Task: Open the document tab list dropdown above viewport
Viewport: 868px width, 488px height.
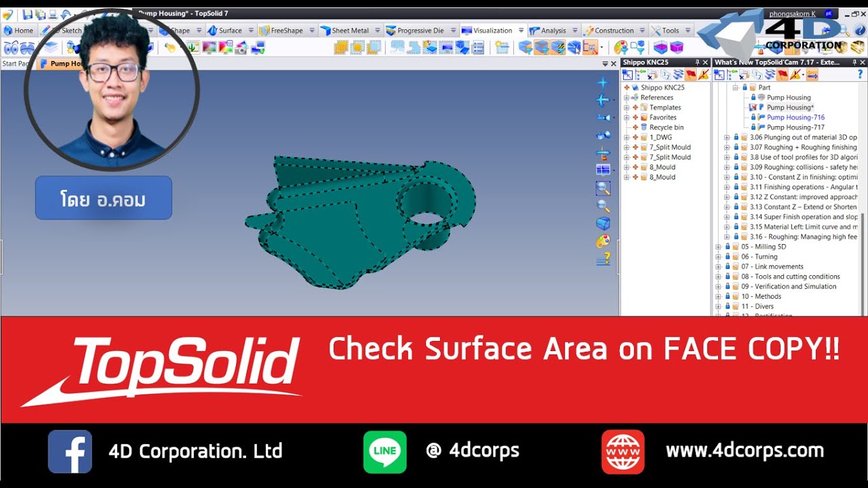Action: [605, 64]
